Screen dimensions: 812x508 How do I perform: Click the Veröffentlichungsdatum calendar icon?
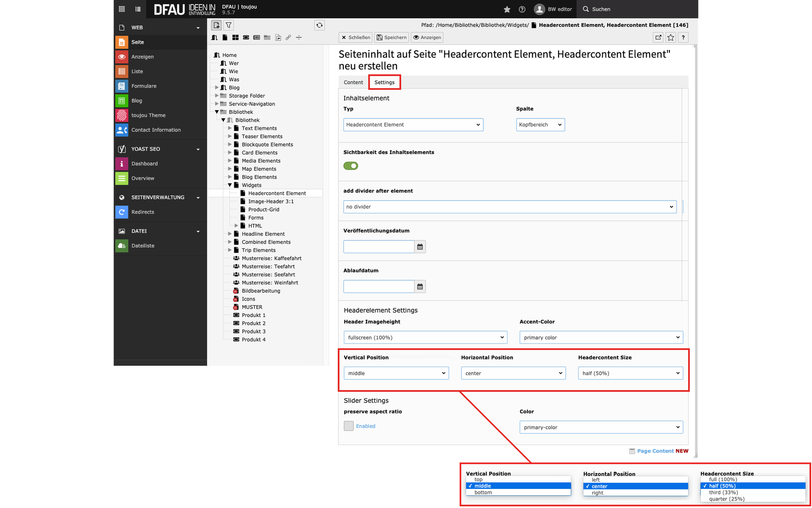[x=420, y=247]
